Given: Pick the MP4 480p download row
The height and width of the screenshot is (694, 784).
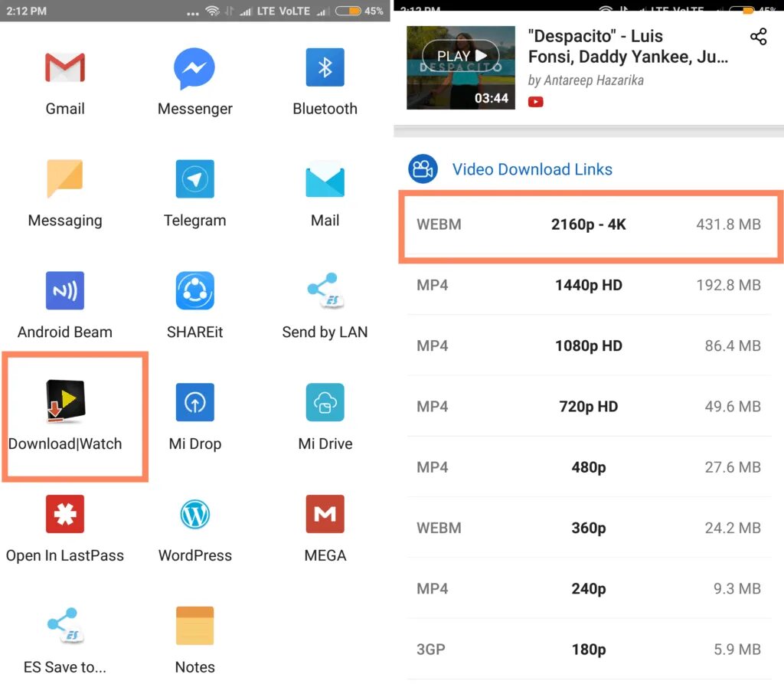Looking at the screenshot, I should tap(589, 467).
